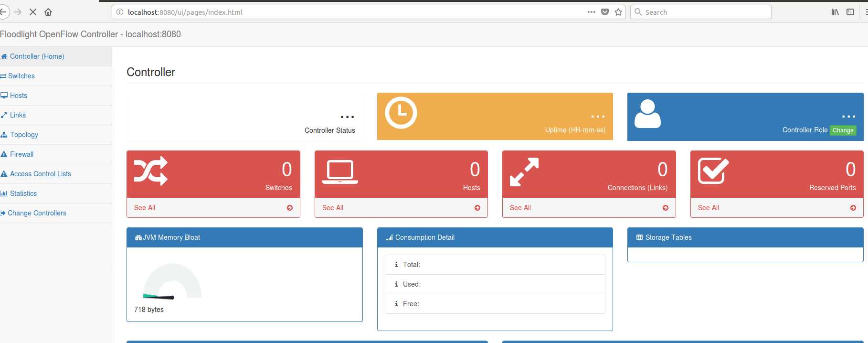
Task: Click See All under Reserved Ports card
Action: [709, 208]
